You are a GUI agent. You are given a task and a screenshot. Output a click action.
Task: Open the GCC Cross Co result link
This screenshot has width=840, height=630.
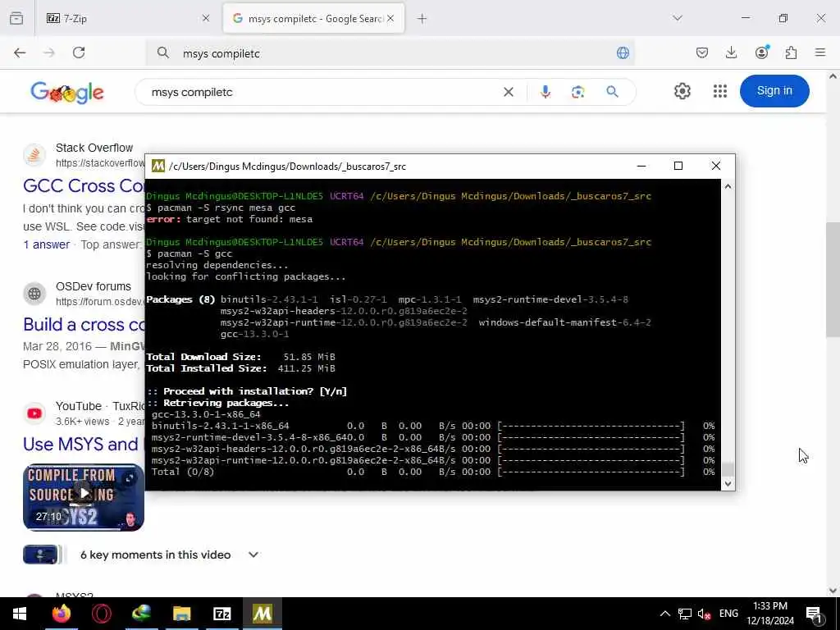click(x=84, y=185)
